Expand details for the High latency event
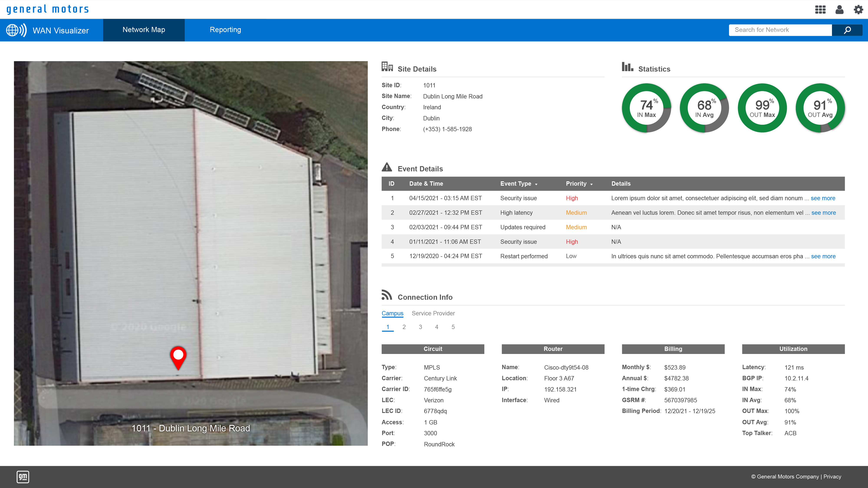Image resolution: width=868 pixels, height=488 pixels. click(824, 213)
